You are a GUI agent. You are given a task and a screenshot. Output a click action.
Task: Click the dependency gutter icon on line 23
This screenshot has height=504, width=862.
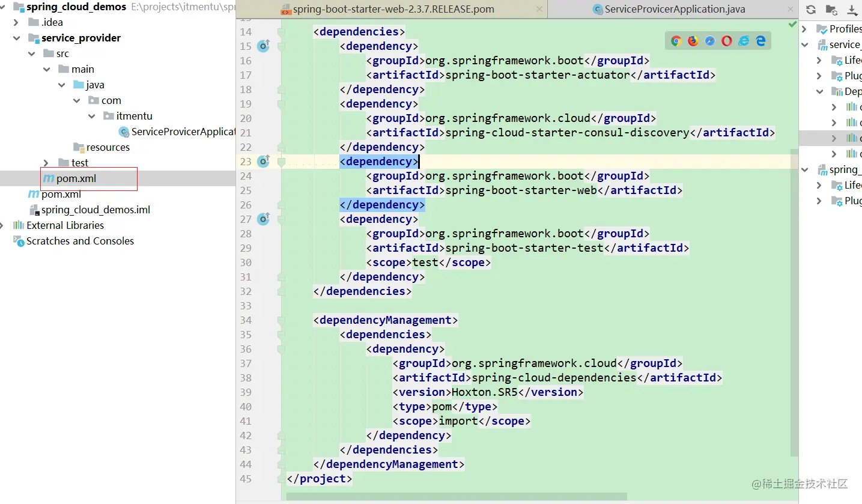coord(263,161)
